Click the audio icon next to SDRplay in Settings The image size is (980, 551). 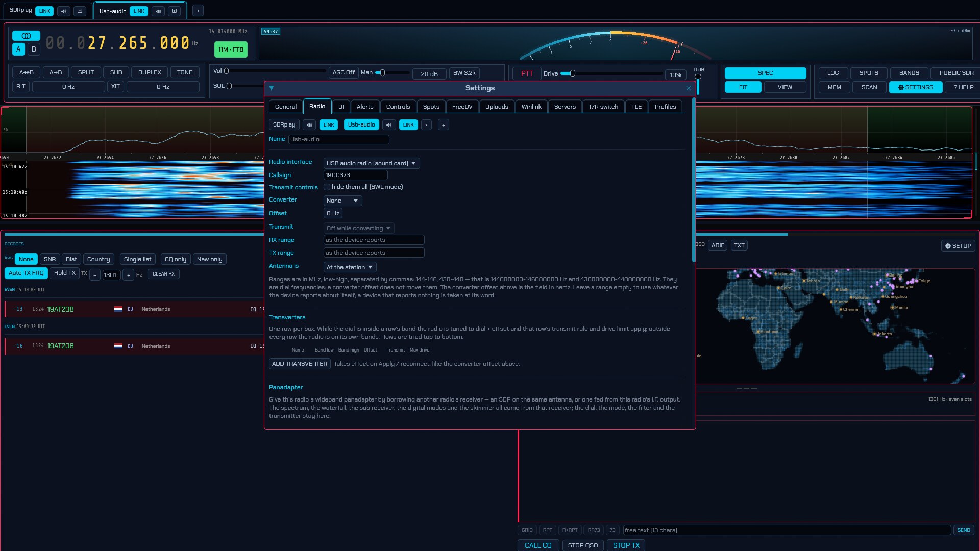point(309,125)
